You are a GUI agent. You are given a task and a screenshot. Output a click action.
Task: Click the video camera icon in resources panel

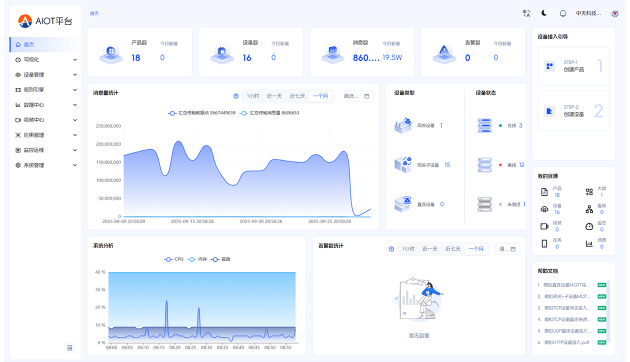point(544,227)
